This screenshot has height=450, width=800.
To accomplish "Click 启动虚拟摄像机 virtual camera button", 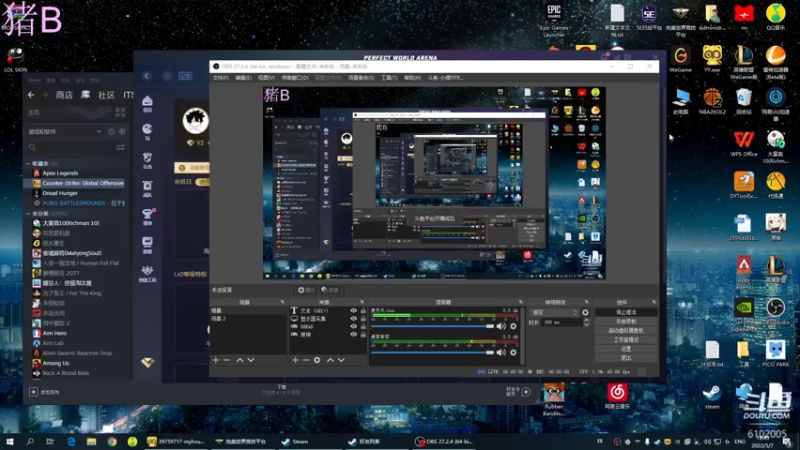I will click(x=626, y=331).
